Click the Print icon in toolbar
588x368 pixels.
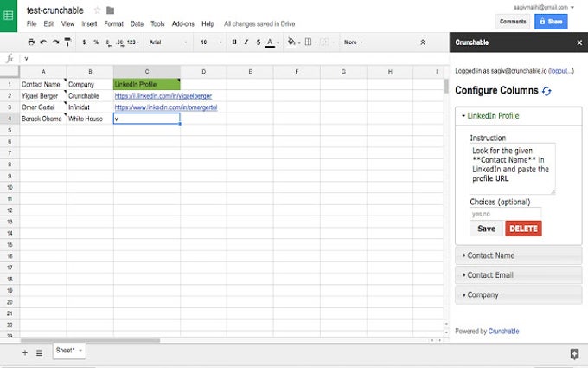[31, 42]
